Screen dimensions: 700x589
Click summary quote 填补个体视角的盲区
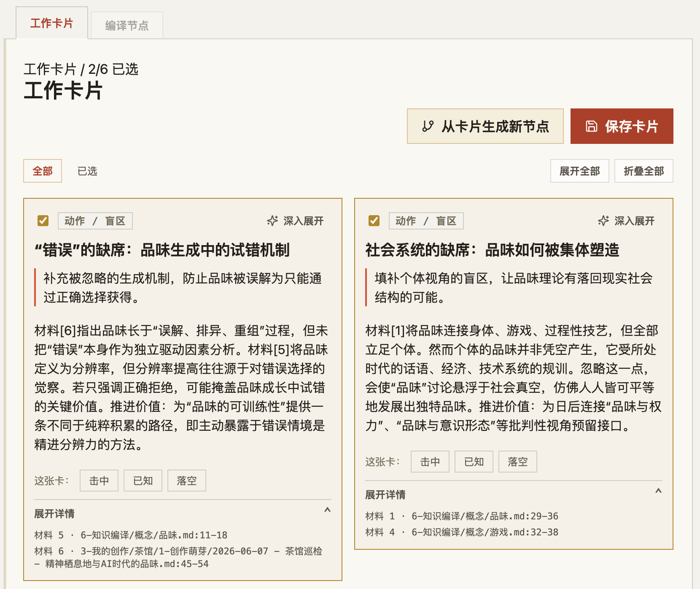[x=514, y=288]
